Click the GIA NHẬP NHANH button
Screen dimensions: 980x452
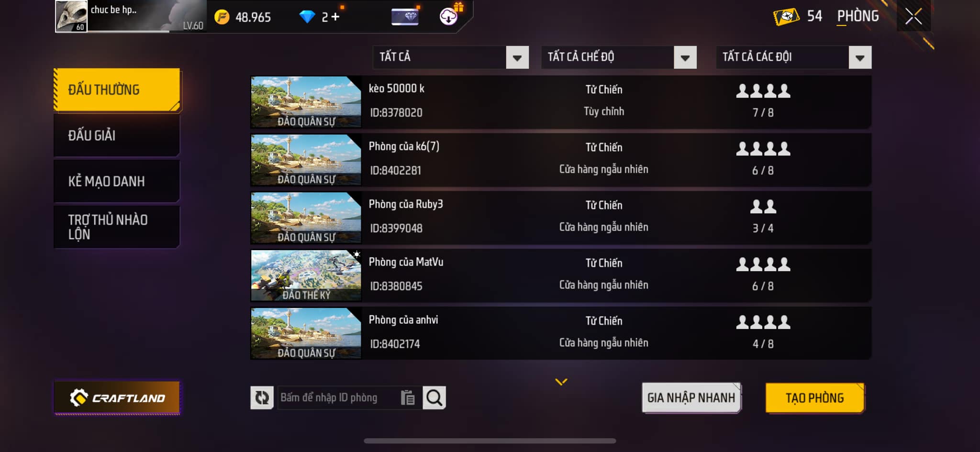(x=691, y=397)
